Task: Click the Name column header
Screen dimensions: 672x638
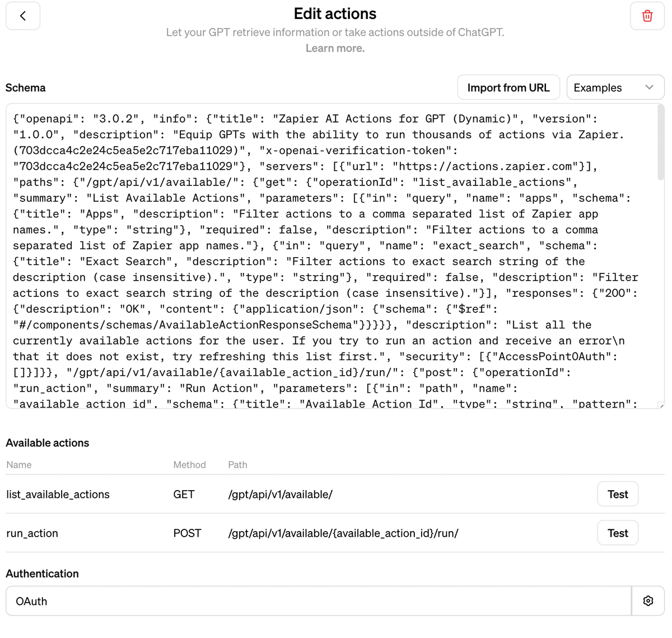Action: click(19, 465)
